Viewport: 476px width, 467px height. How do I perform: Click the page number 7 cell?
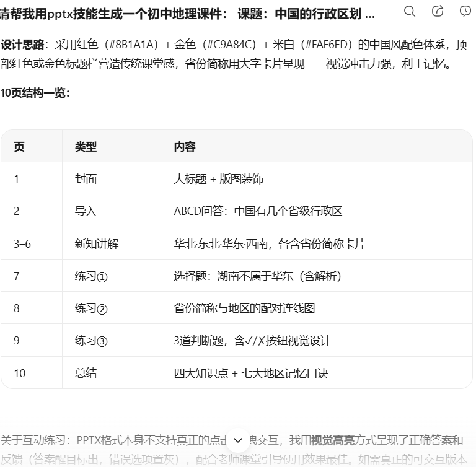(32, 276)
